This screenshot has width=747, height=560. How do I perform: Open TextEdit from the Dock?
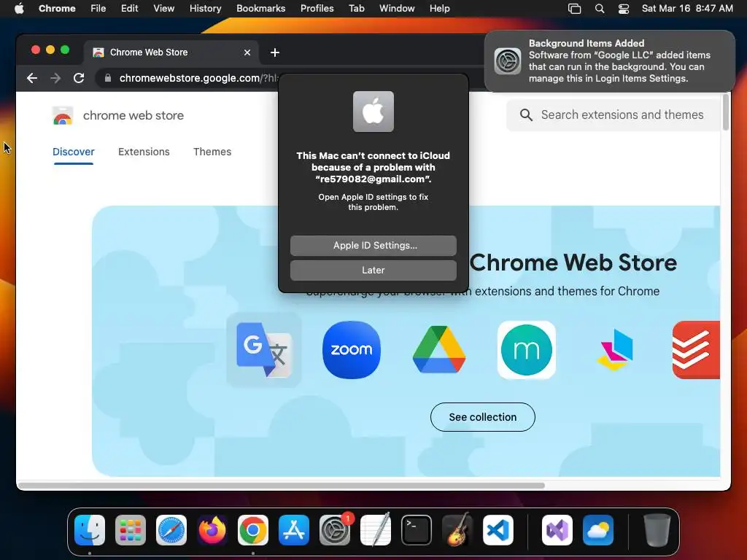[376, 530]
